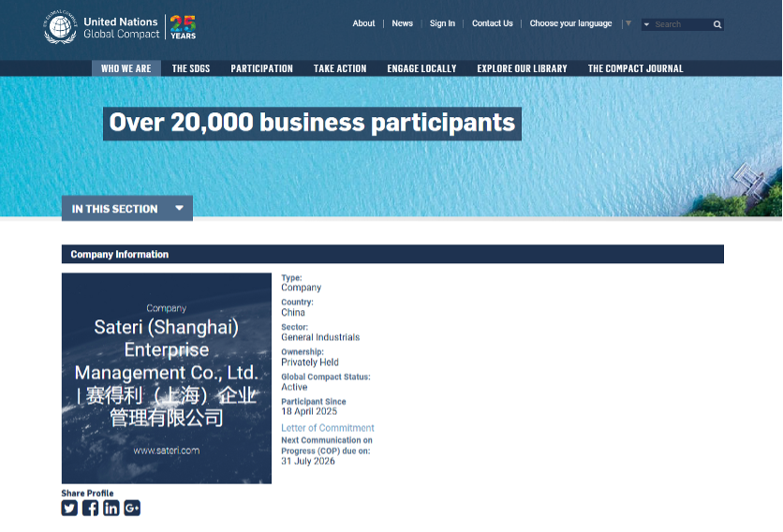Go to the About page
Image resolution: width=783 pixels, height=532 pixels.
click(x=363, y=23)
